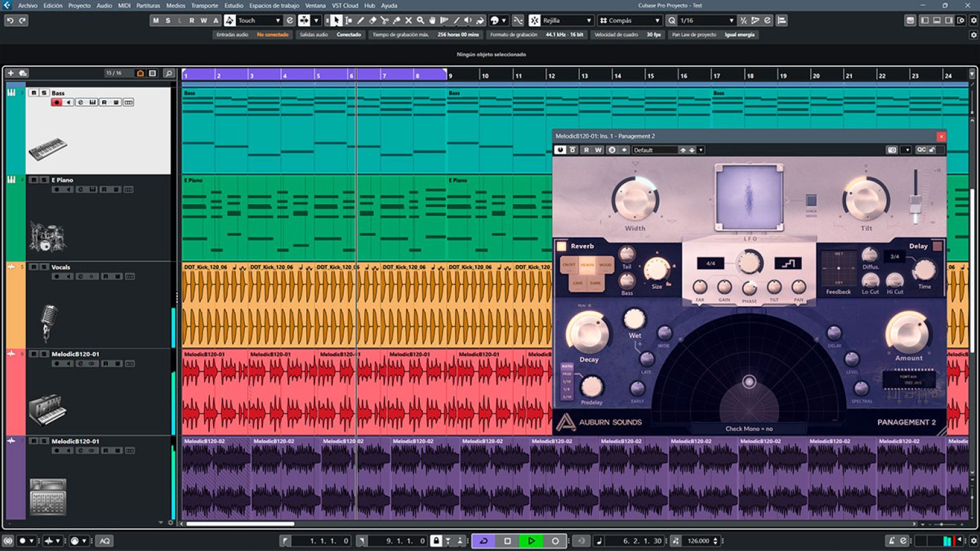Open the MIDI menu
The image size is (980, 551).
(x=124, y=5)
